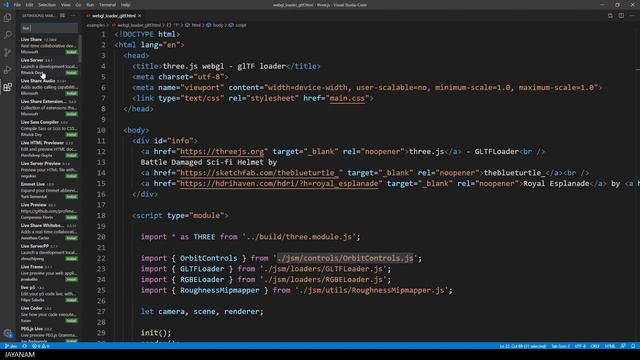Select the Live Sass Compiler extension title
Screen dimensions: 640x360
pos(40,122)
